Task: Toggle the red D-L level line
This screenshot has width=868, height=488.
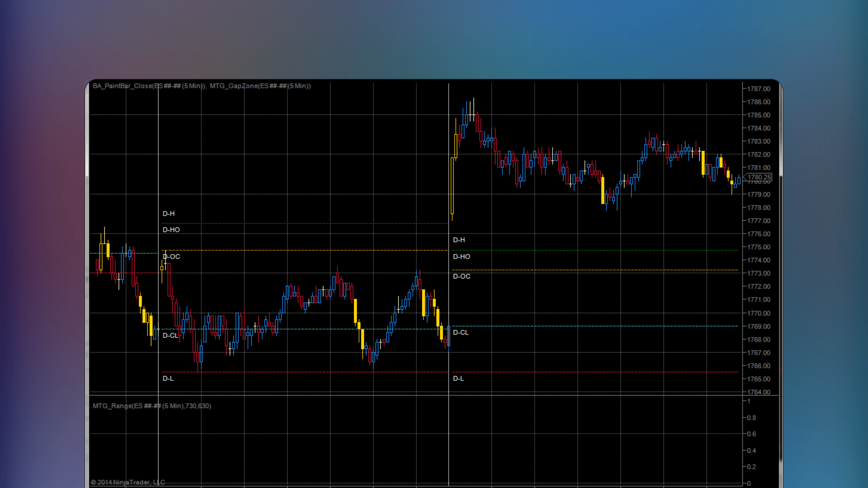Action: pos(303,372)
